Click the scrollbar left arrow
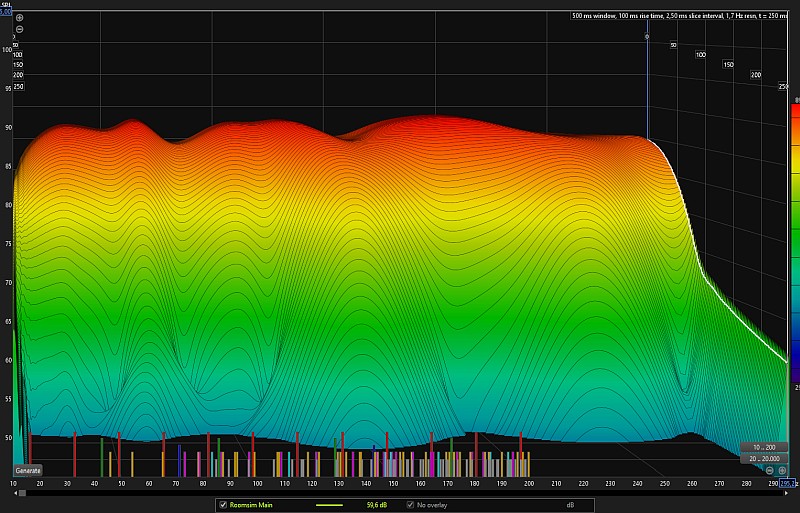800x513 pixels. [15, 493]
